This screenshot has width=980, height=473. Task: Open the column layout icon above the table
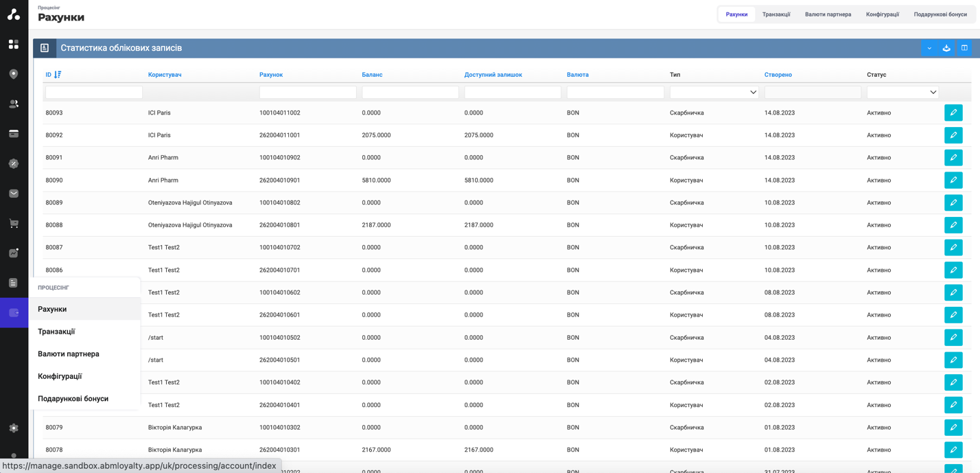point(964,48)
